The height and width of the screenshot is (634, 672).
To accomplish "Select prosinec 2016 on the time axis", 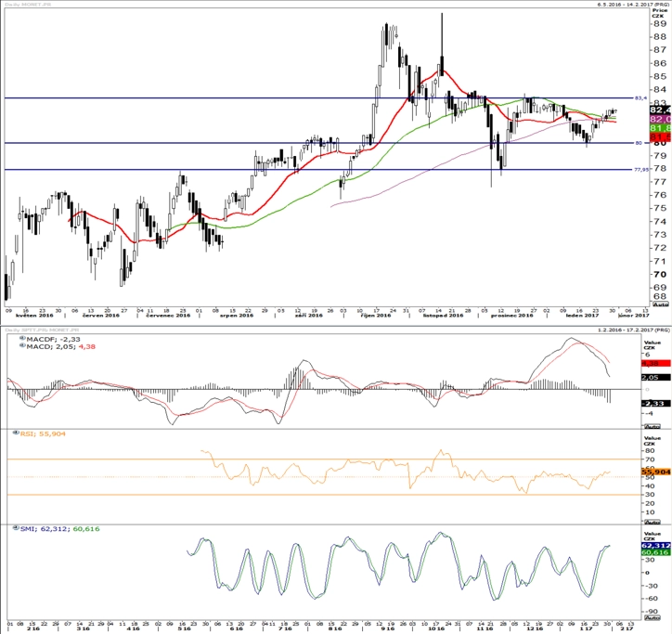I will (x=511, y=315).
